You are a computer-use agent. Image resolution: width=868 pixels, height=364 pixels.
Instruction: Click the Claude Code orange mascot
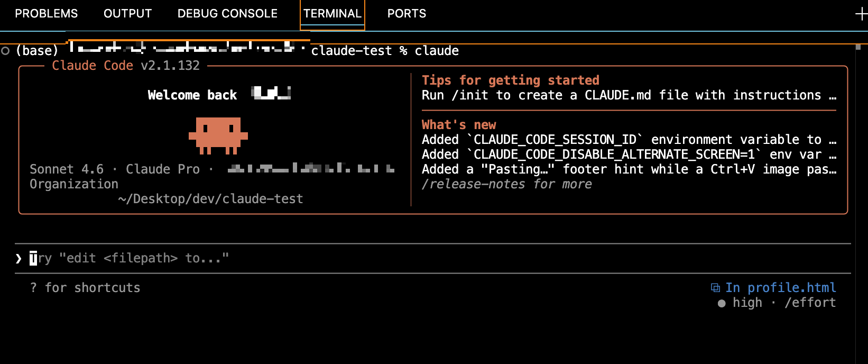(x=218, y=136)
